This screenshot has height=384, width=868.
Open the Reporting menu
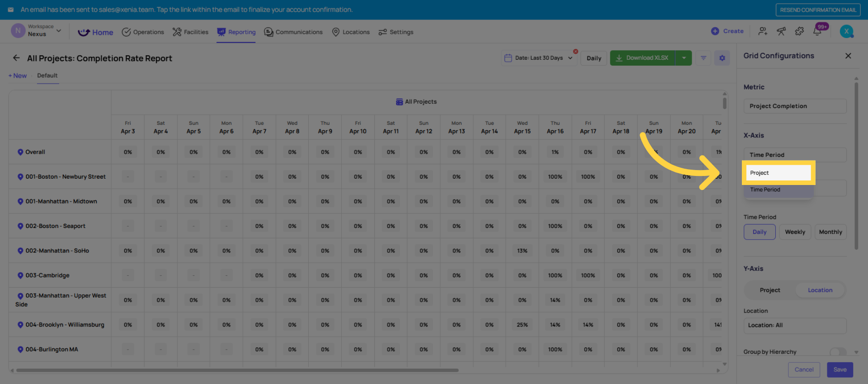click(x=236, y=32)
